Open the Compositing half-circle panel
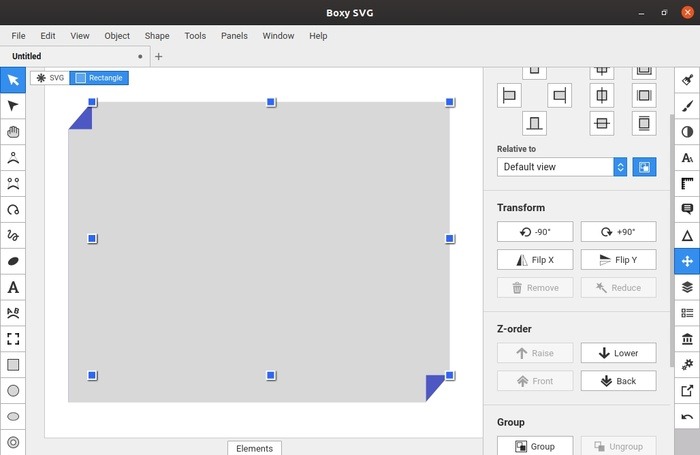This screenshot has width=700, height=455. [x=687, y=132]
